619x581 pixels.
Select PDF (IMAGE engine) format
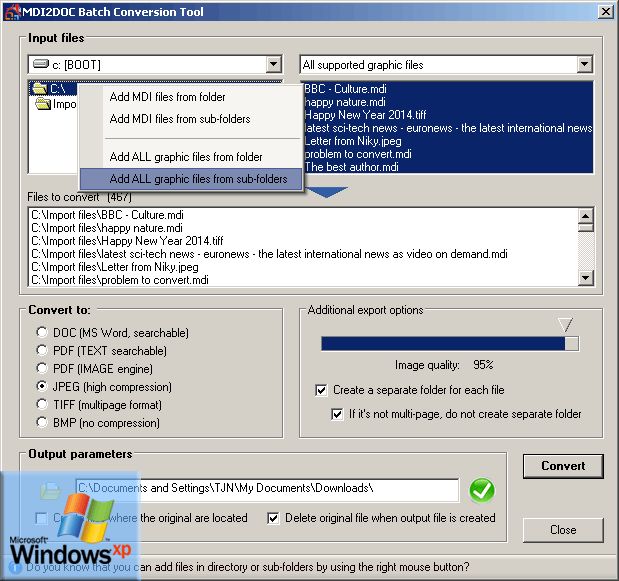coord(42,368)
